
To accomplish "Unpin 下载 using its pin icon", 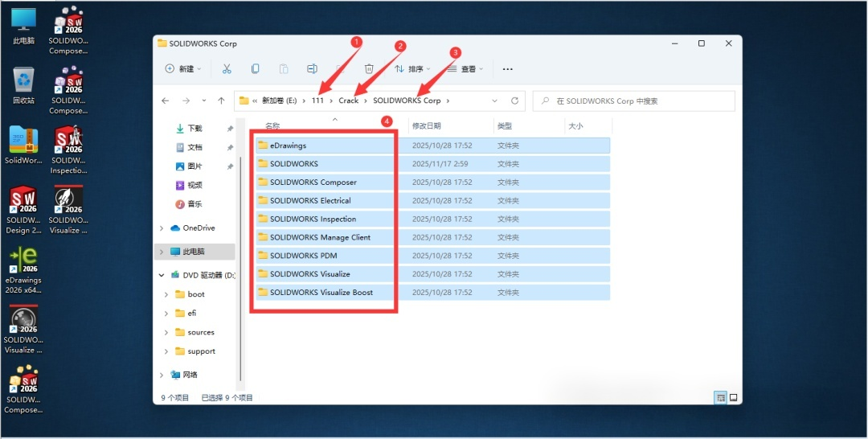I will click(230, 129).
